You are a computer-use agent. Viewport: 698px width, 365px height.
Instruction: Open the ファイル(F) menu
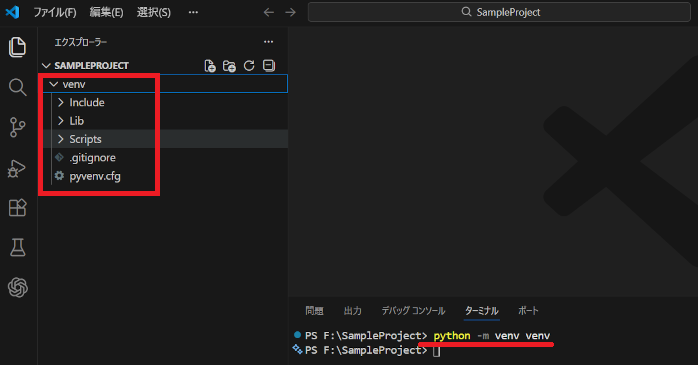[x=55, y=12]
